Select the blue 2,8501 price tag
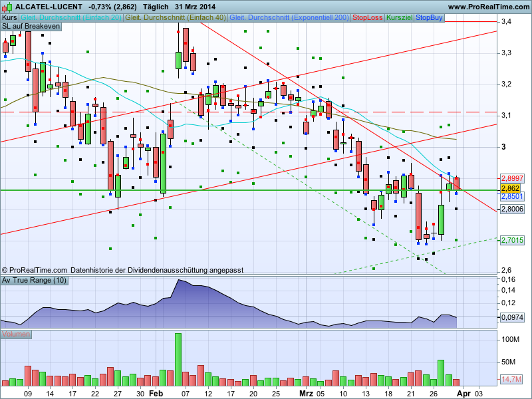532x399 pixels. point(511,196)
